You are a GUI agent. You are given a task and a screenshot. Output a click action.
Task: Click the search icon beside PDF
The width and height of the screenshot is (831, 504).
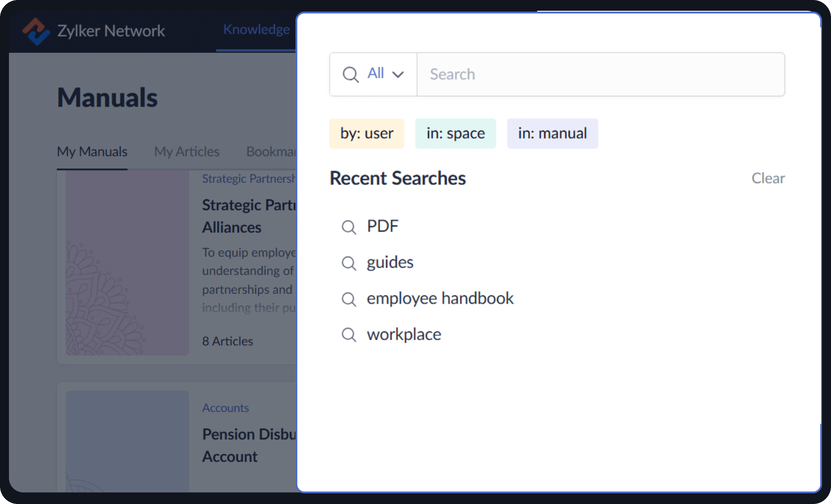pos(349,227)
